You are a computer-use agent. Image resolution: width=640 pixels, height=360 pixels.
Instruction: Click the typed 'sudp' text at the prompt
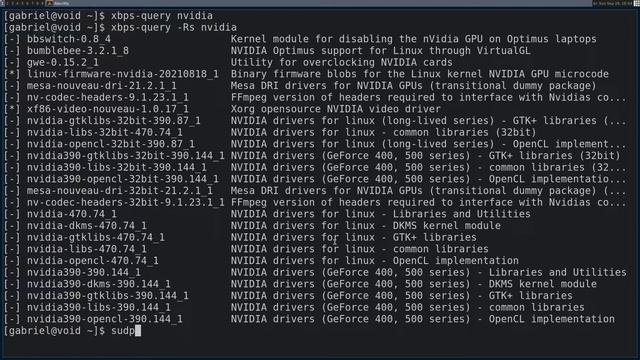tap(123, 331)
